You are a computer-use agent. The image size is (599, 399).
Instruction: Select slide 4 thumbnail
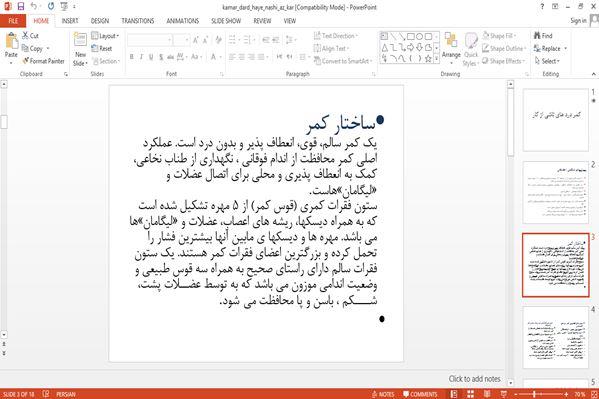pos(555,337)
